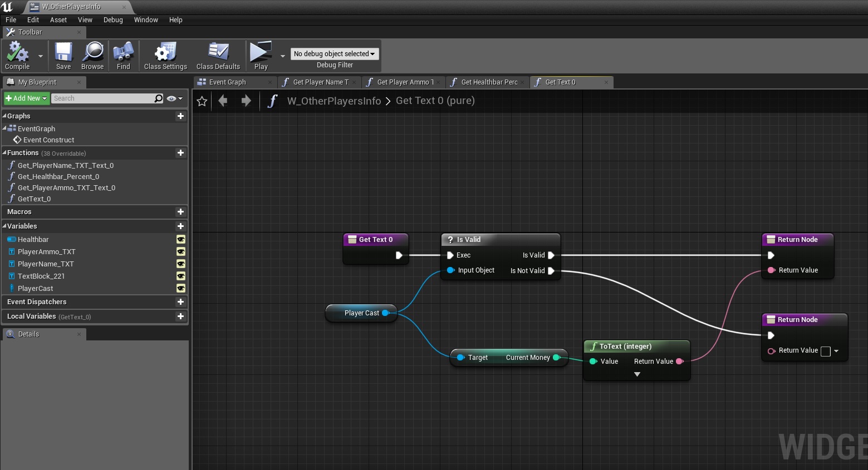Select the Get_Healthbar_Percent_0 function
This screenshot has width=868, height=470.
pos(58,177)
